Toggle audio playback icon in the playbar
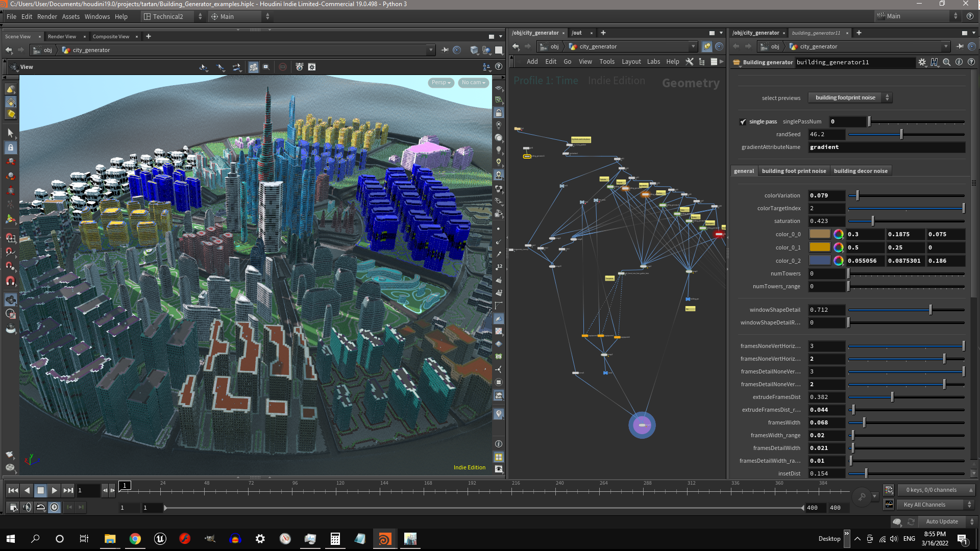Image resolution: width=980 pixels, height=551 pixels. 27,507
